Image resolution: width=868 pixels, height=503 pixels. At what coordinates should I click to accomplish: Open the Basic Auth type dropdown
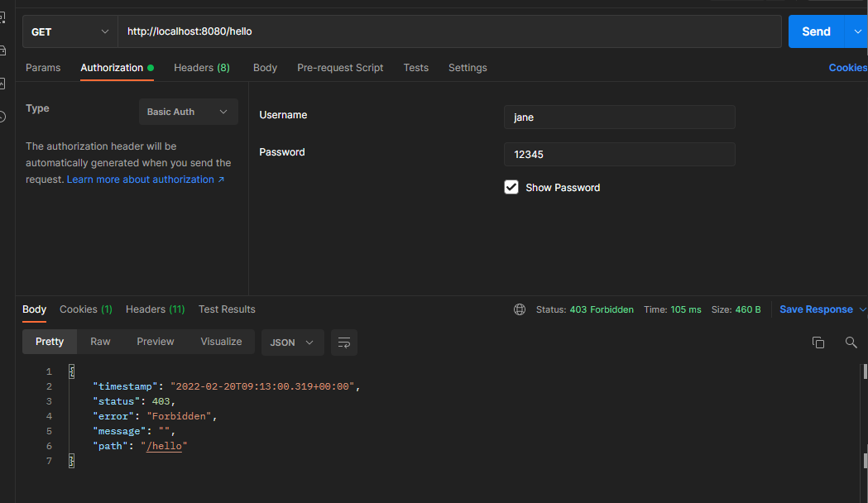coord(188,112)
